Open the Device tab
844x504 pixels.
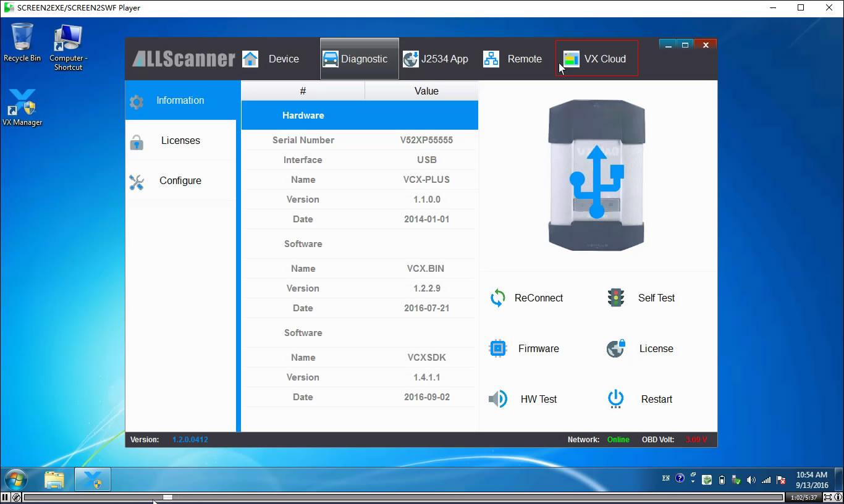click(271, 59)
